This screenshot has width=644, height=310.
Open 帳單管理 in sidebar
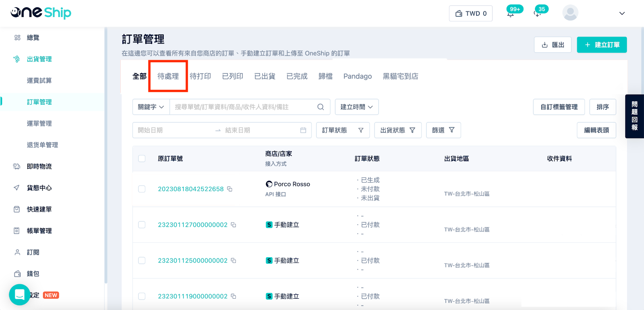39,231
